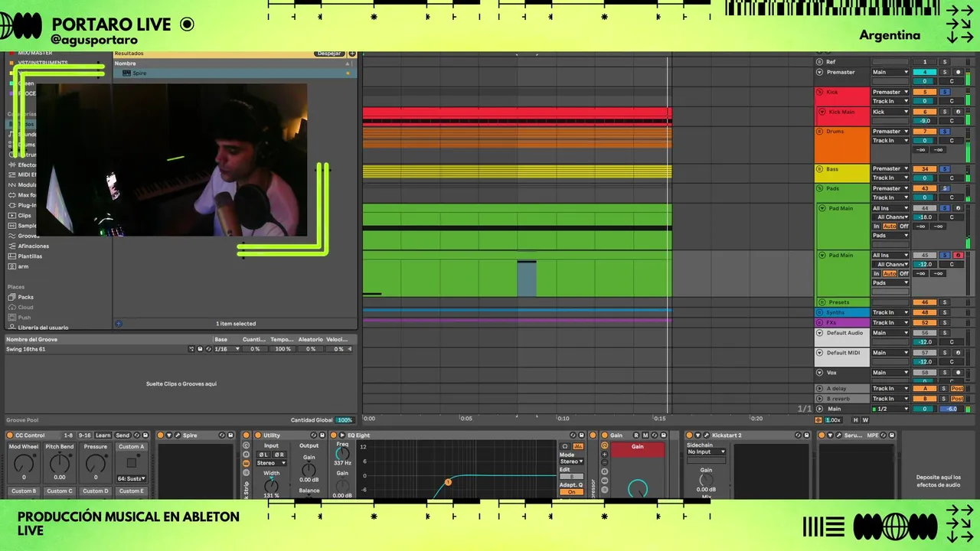Collapse the Default Audio track
The height and width of the screenshot is (551, 980).
819,333
